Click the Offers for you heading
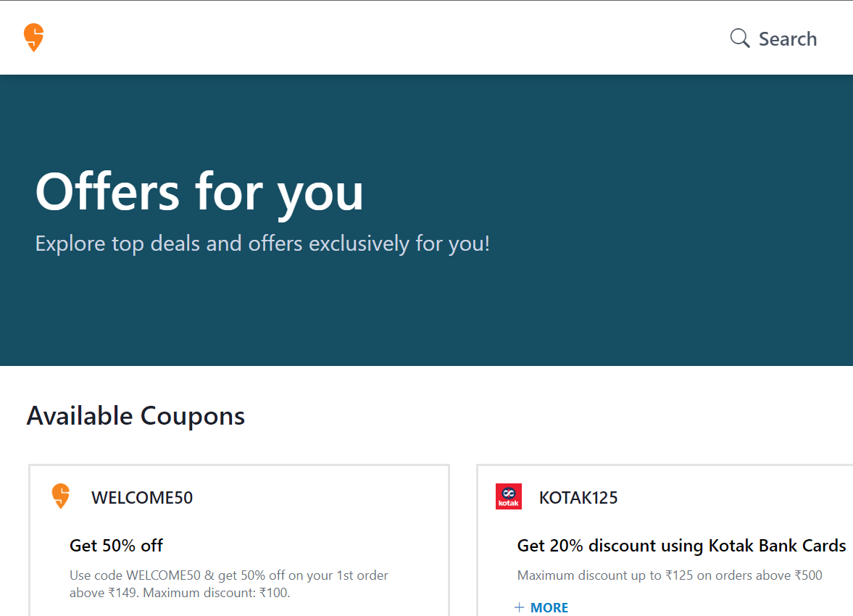Image resolution: width=853 pixels, height=616 pixels. click(x=199, y=193)
